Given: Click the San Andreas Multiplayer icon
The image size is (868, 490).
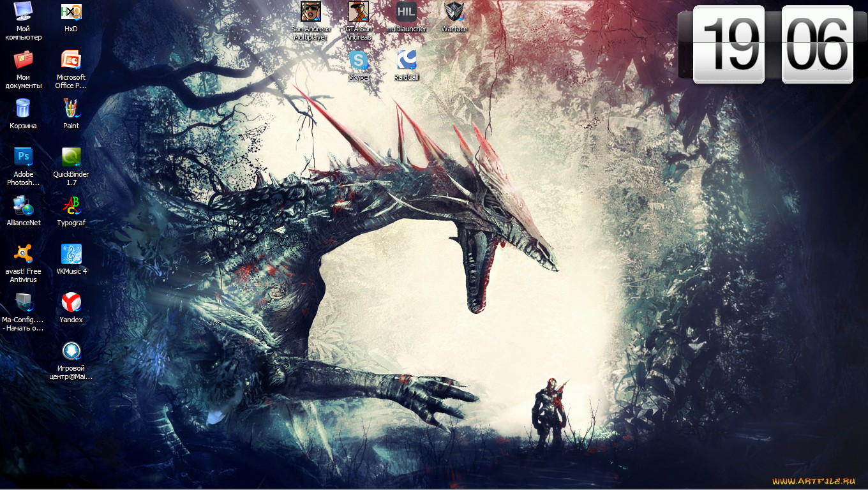Looking at the screenshot, I should point(311,11).
